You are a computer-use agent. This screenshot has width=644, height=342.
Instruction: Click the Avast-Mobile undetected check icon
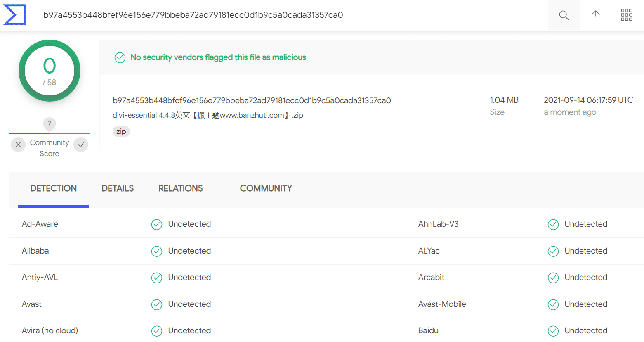(553, 304)
